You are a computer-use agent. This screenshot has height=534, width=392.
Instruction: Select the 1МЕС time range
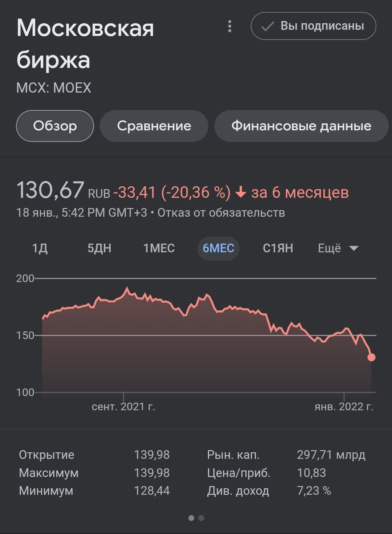click(x=159, y=248)
